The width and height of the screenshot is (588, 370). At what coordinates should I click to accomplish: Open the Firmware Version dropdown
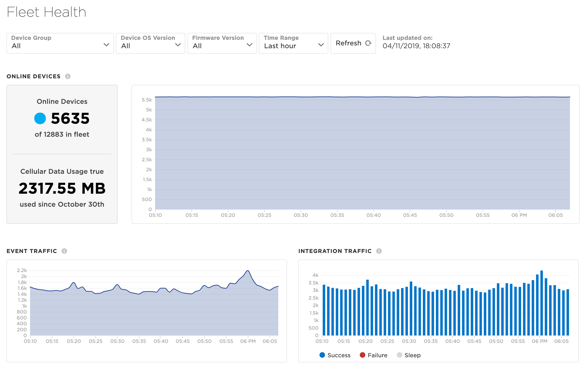click(222, 43)
